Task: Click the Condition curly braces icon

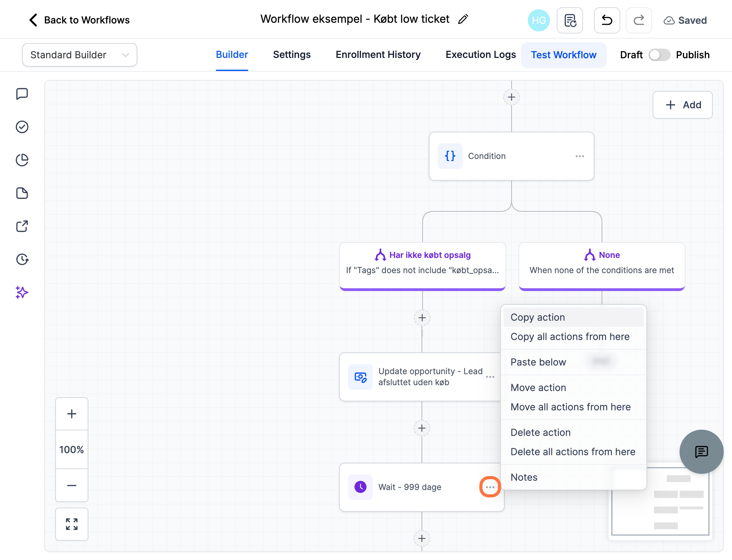Action: click(450, 156)
